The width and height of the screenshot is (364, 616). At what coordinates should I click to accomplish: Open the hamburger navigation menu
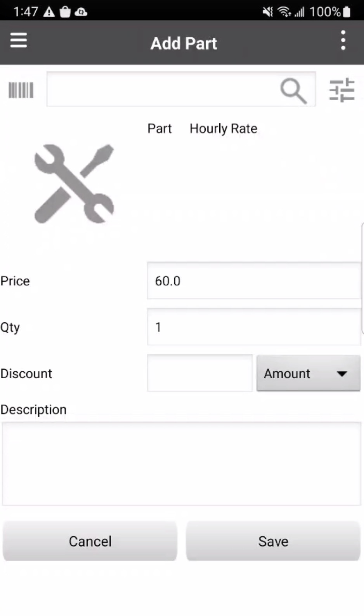tap(19, 40)
